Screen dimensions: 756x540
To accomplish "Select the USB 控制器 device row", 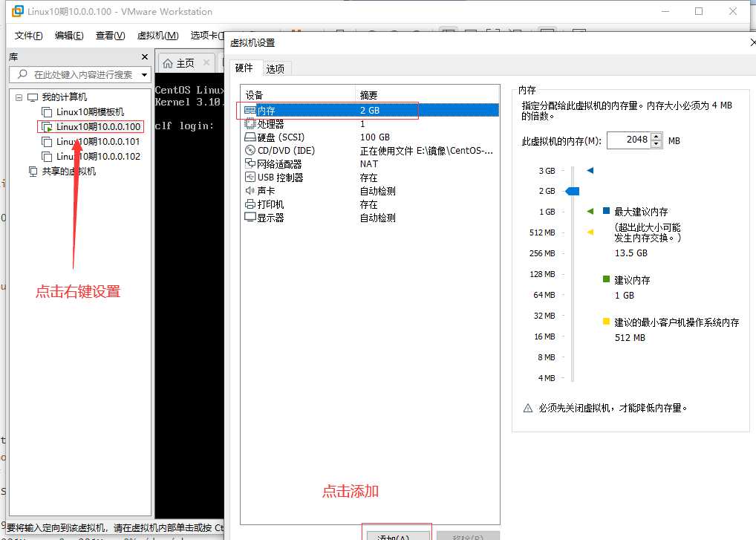I will click(369, 178).
